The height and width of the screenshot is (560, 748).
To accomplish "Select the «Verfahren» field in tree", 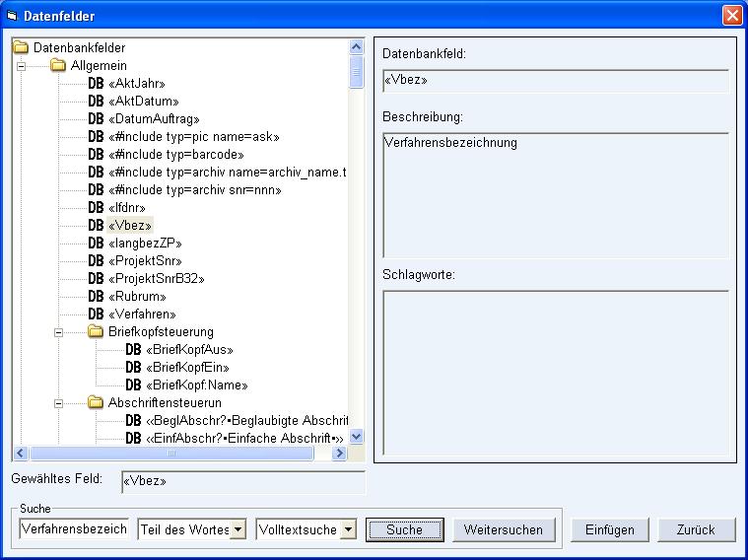I will 142,315.
